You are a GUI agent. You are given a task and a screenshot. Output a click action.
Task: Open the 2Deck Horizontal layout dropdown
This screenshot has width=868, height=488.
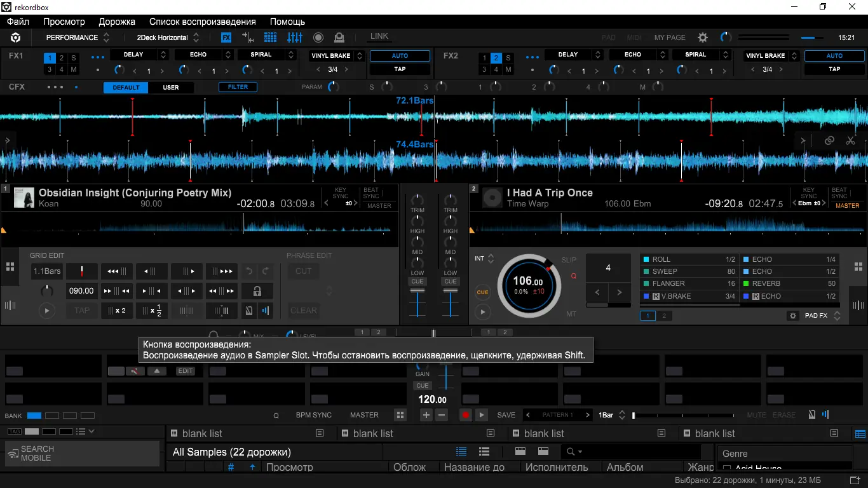(x=168, y=37)
